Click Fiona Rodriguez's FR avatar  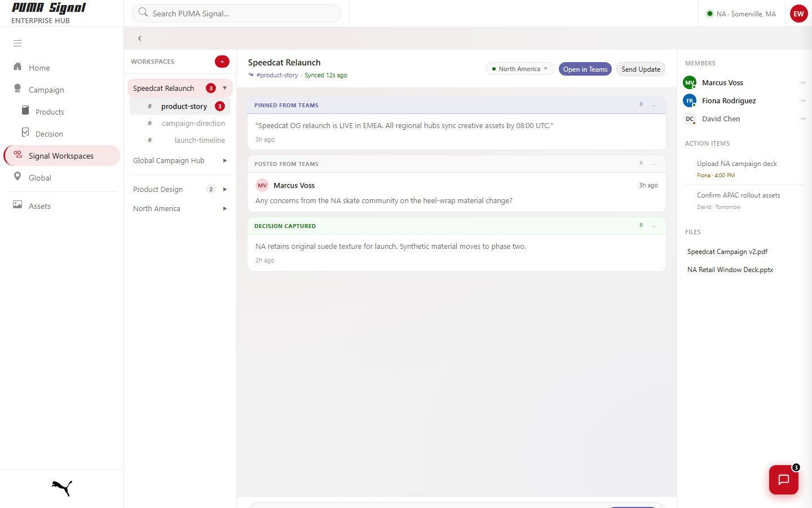pyautogui.click(x=690, y=100)
